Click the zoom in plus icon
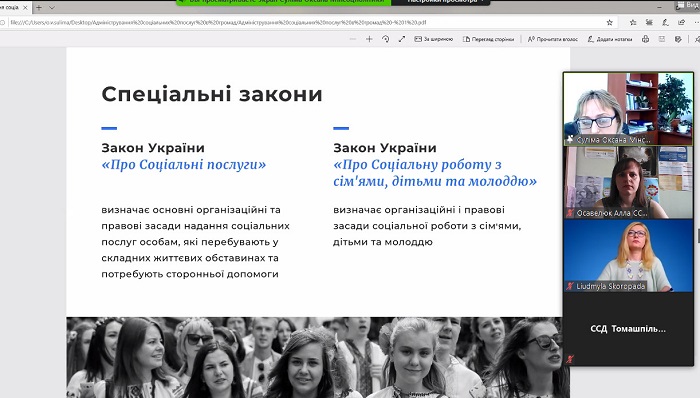The width and height of the screenshot is (700, 398). pos(369,39)
